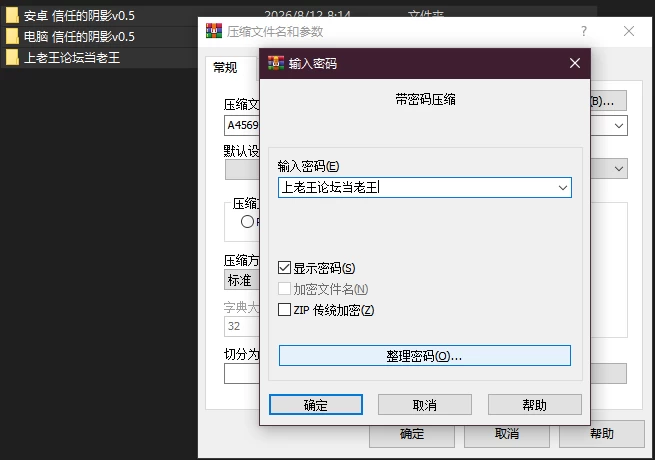This screenshot has height=460, width=655.
Task: Confirm password with 确定 in 输入密码 dialog
Action: tap(316, 404)
